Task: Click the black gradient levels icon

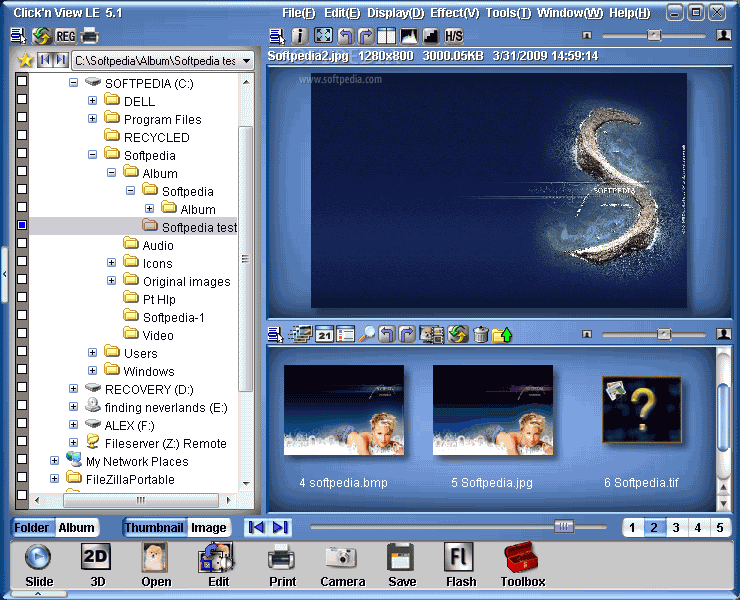Action: [430, 36]
